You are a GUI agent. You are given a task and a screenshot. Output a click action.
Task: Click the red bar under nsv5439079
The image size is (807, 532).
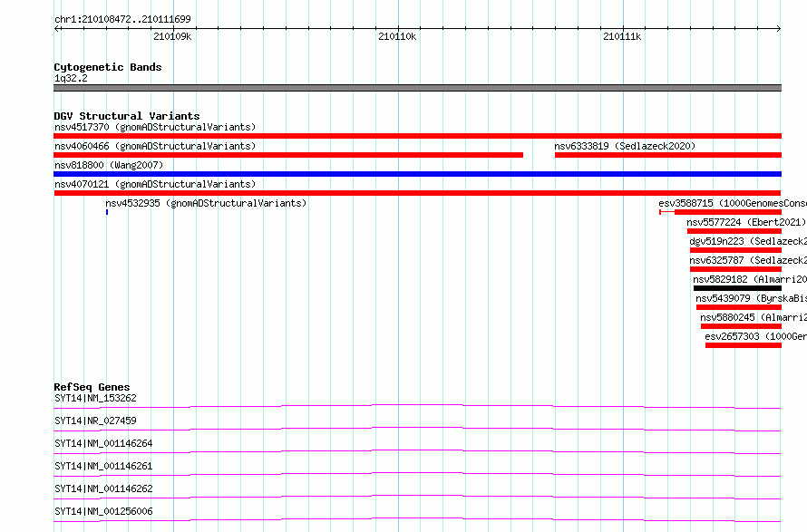tap(739, 307)
